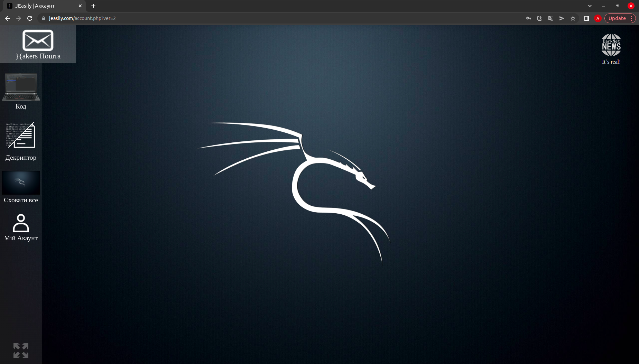639x364 pixels.
Task: Bookmark this page with the star icon
Action: [x=573, y=18]
